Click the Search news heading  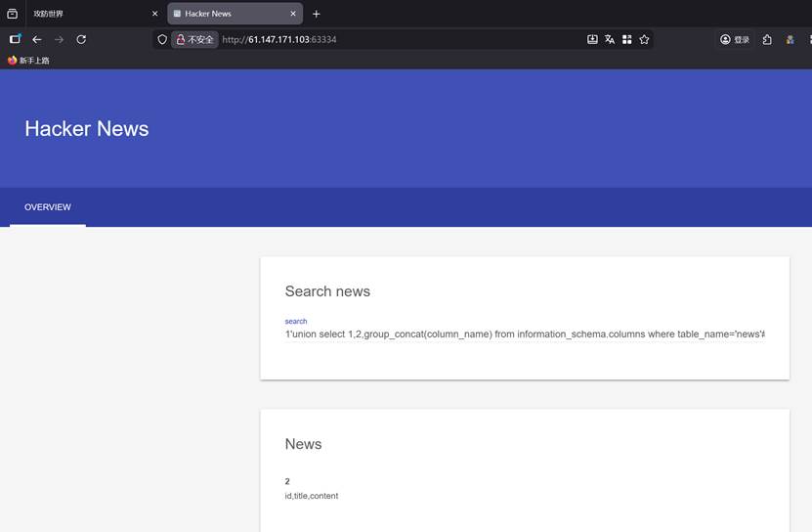click(327, 291)
